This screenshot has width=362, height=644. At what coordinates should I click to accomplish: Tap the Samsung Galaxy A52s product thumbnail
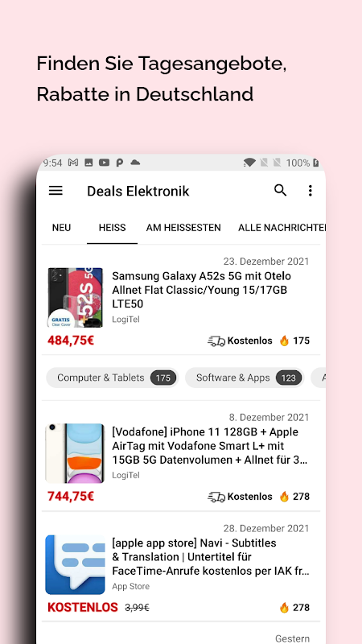[x=75, y=297]
